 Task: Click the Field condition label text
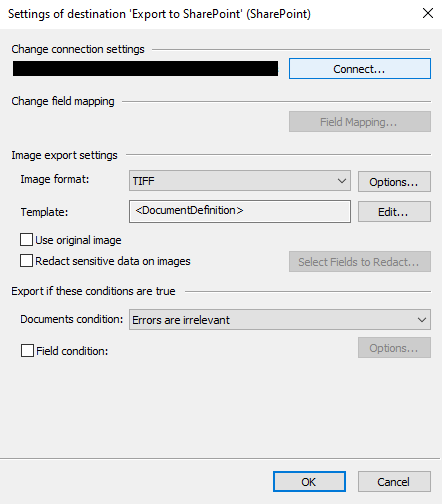coord(72,351)
